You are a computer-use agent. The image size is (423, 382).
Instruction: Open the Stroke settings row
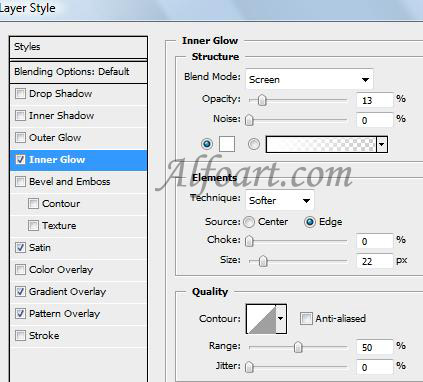click(78, 336)
